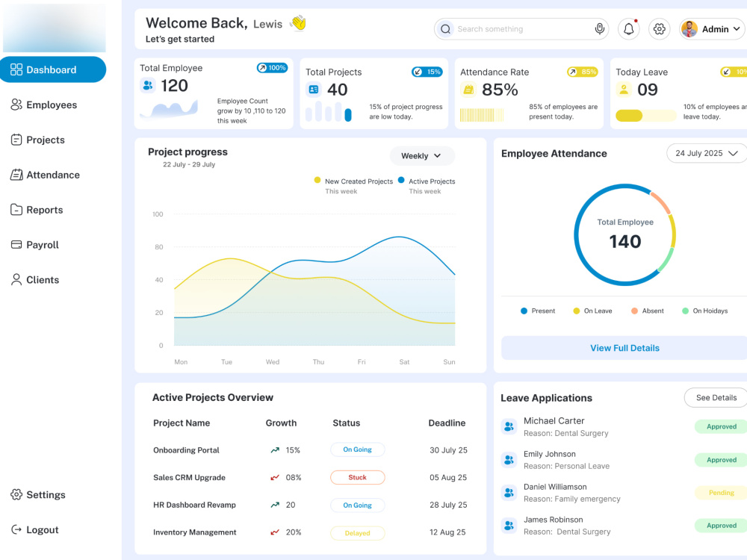This screenshot has width=747, height=560.
Task: Click Emily Johnson's avatar icon
Action: tap(509, 459)
